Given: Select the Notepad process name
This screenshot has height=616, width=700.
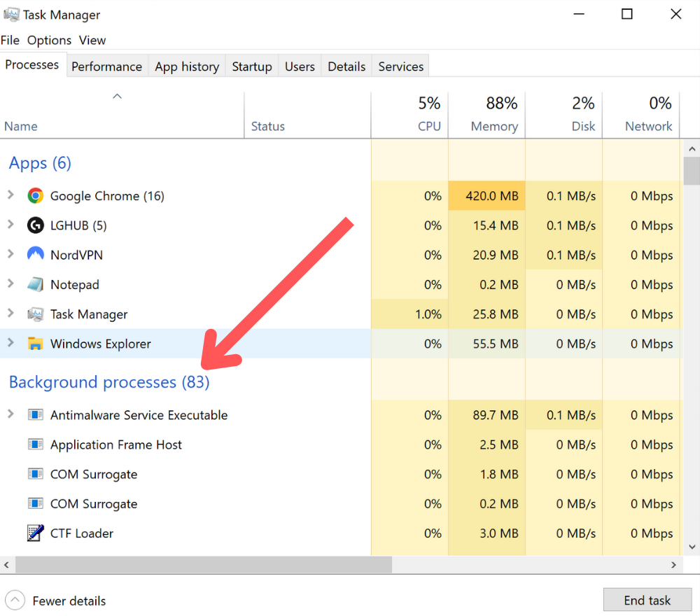Looking at the screenshot, I should pos(75,284).
